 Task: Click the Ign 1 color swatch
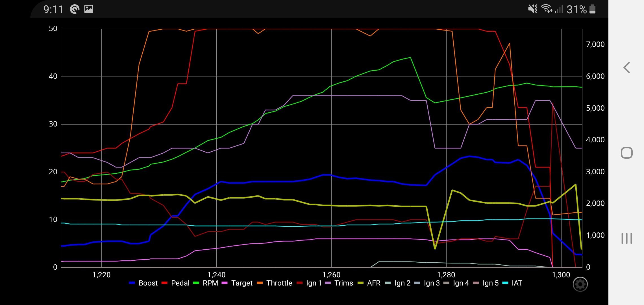(x=300, y=283)
